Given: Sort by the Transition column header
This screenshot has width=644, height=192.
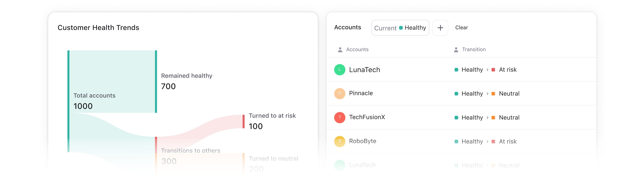Looking at the screenshot, I should tap(474, 49).
